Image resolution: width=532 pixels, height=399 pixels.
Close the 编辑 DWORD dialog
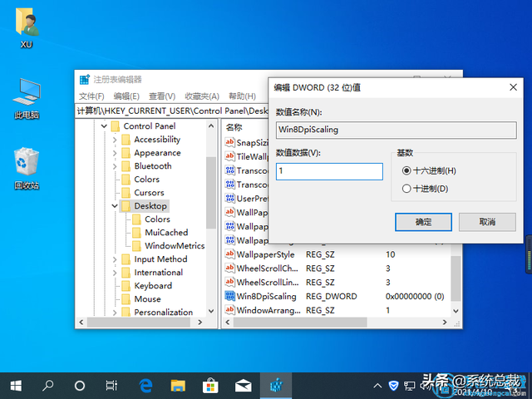pos(514,87)
